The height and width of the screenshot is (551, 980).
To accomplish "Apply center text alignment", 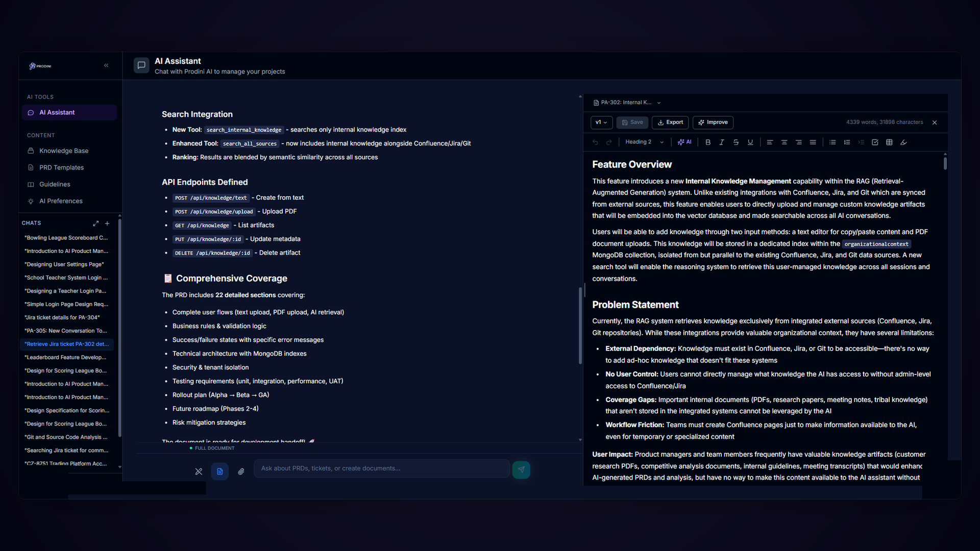I will coord(785,142).
